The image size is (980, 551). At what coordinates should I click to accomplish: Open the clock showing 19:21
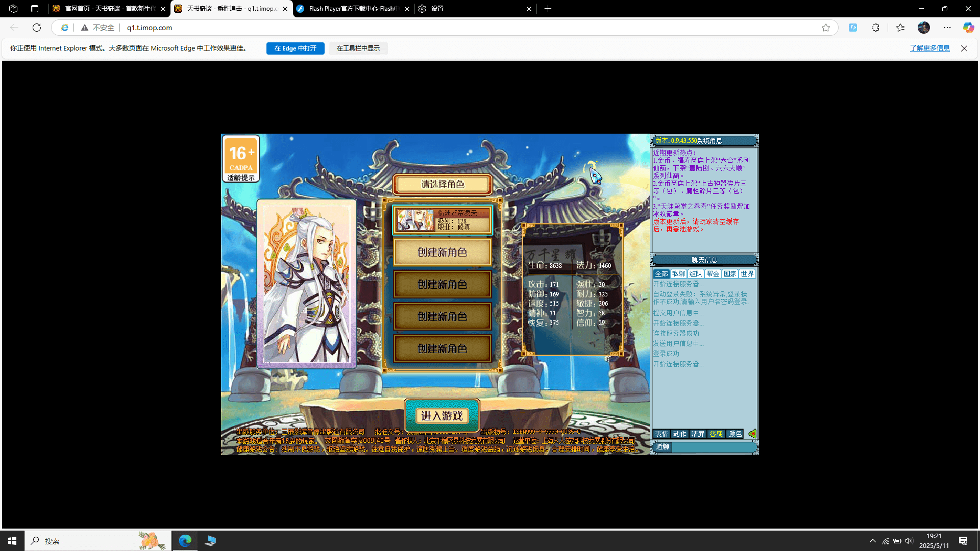(x=934, y=541)
